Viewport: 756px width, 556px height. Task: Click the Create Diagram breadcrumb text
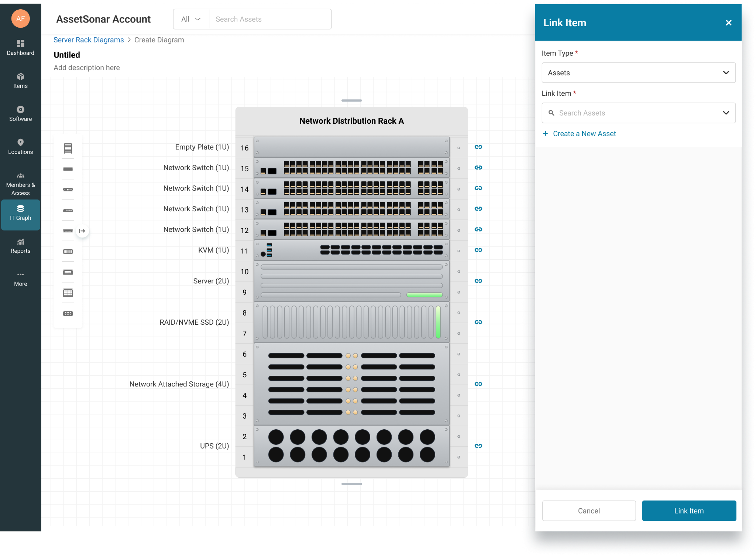coord(159,40)
